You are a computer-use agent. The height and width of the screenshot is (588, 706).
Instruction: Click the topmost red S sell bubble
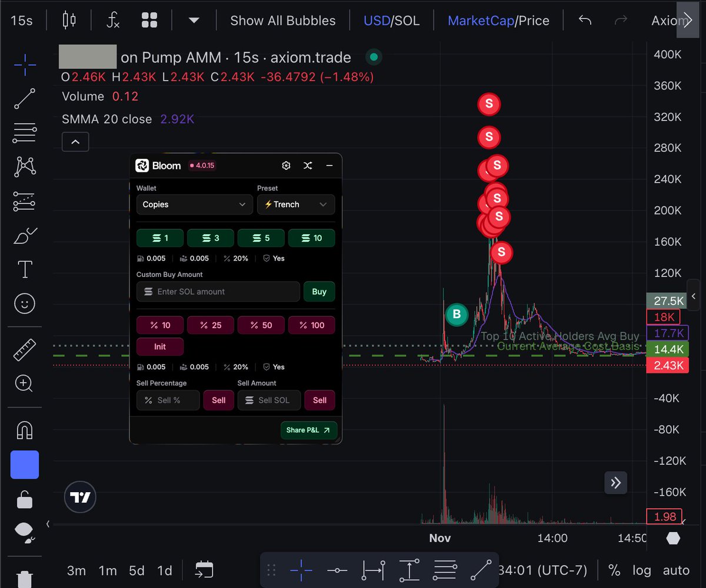[x=488, y=104]
